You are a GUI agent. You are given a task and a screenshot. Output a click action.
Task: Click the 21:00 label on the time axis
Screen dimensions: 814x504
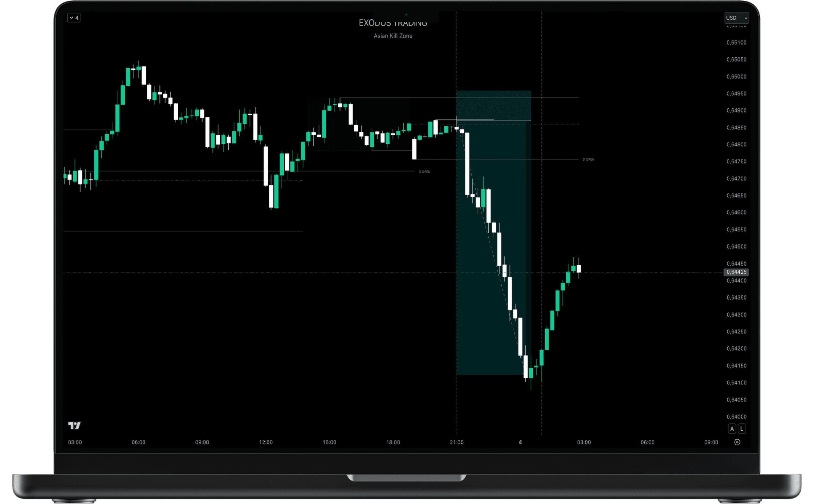(456, 442)
